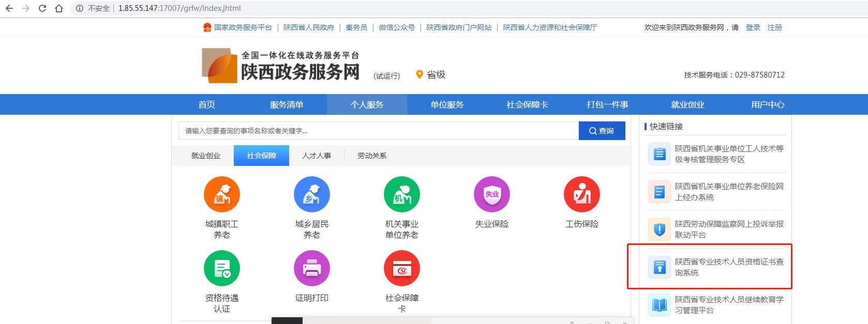Open the 工伤保险 icon
This screenshot has width=868, height=324.
click(x=582, y=195)
